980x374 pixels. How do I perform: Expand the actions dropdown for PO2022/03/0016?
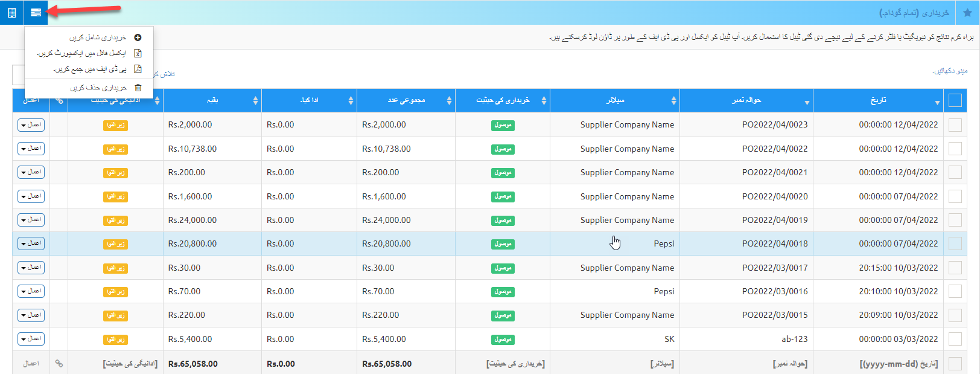tap(31, 291)
